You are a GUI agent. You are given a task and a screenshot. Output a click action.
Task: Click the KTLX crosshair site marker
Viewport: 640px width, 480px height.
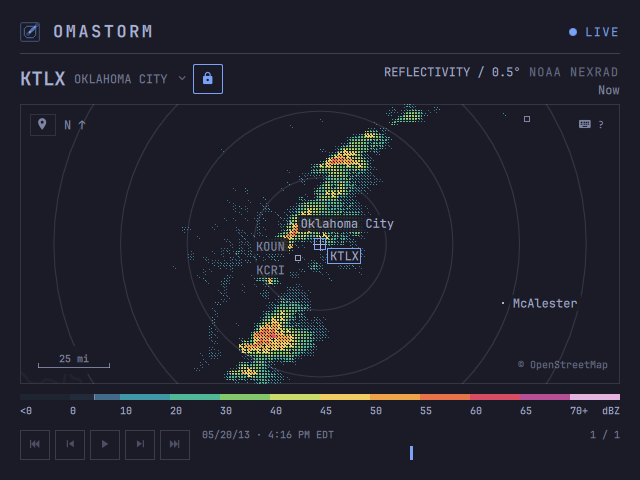[x=320, y=244]
